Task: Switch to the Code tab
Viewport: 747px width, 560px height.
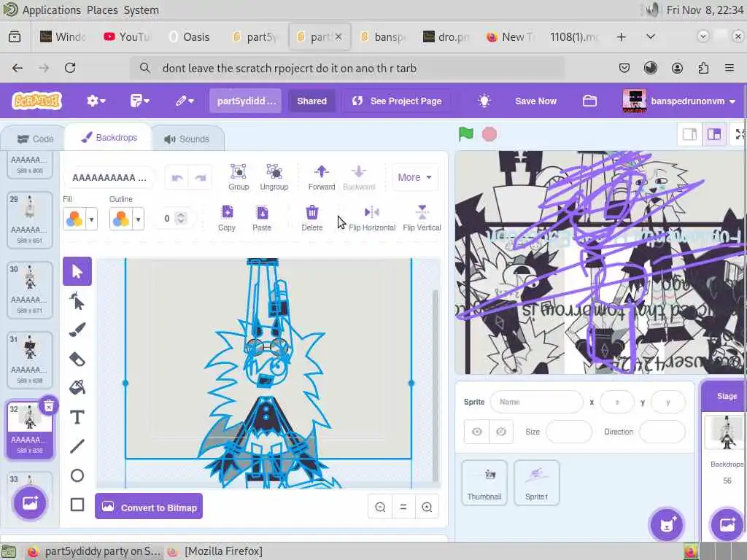Action: pos(35,139)
